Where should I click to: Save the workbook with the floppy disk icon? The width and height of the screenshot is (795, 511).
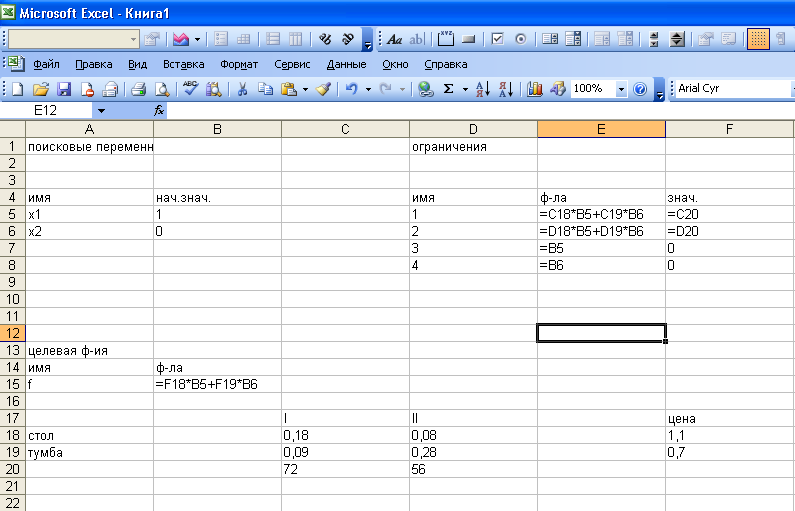point(64,89)
